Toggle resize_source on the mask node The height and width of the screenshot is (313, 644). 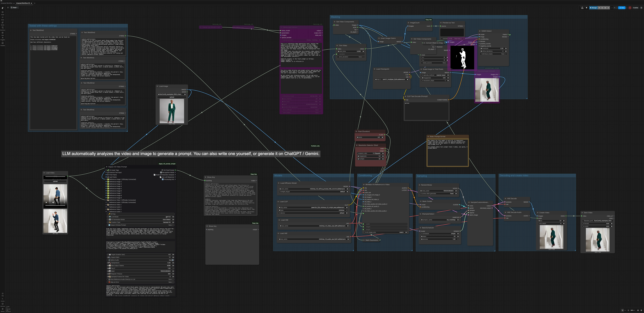click(447, 63)
